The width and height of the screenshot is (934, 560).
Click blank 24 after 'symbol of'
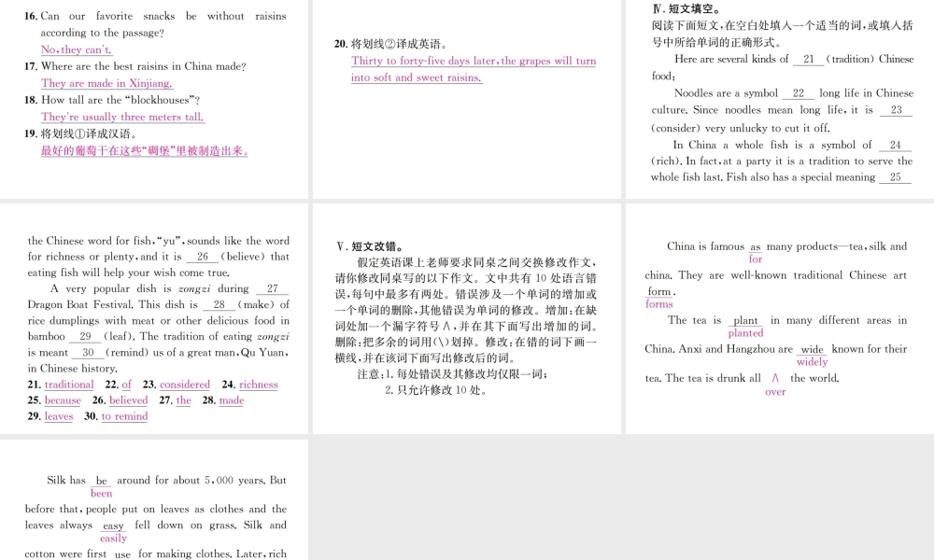(x=896, y=145)
